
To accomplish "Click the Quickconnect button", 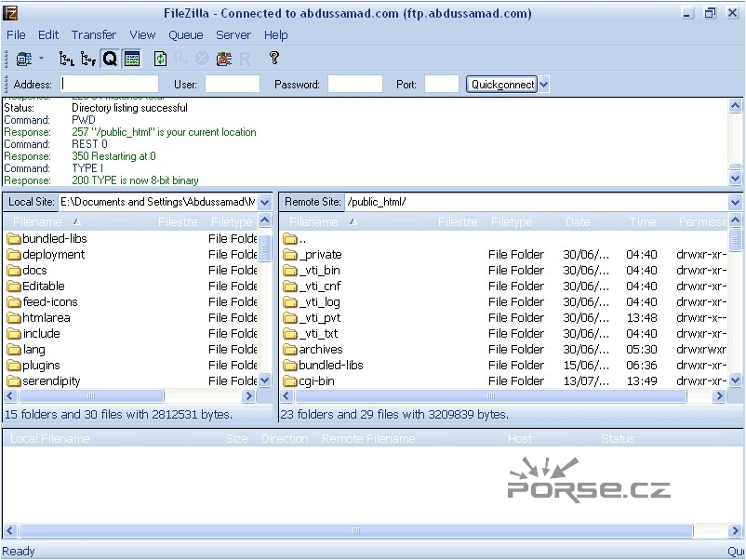I will (502, 85).
